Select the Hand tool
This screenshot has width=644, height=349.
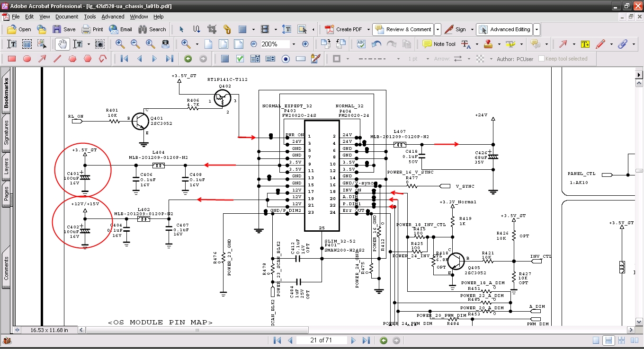point(62,44)
